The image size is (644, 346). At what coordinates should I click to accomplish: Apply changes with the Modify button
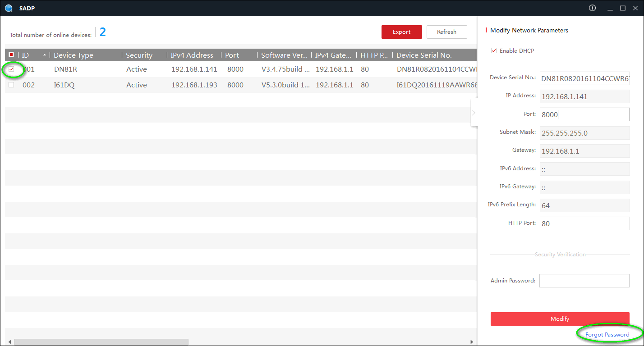click(x=560, y=319)
